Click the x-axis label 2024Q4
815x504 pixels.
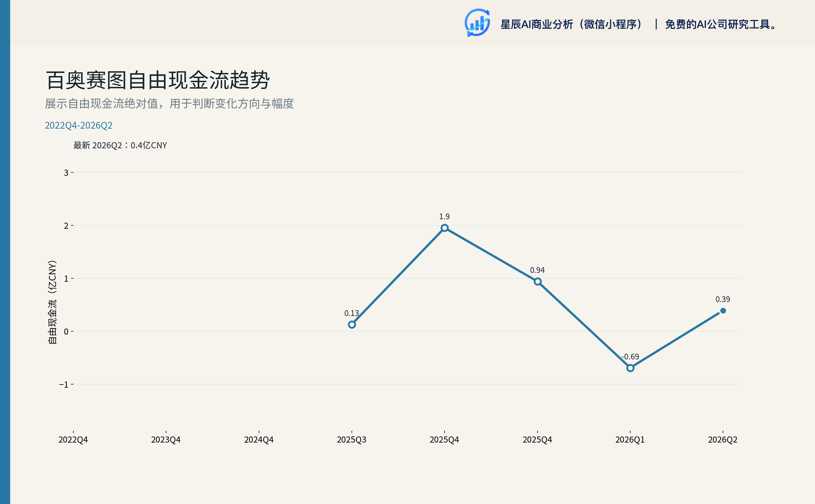[x=259, y=440]
